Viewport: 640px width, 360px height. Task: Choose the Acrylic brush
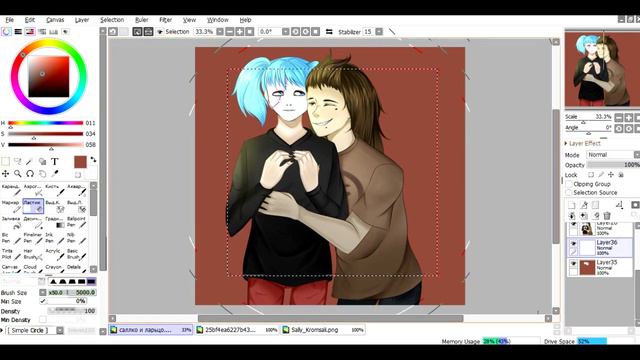[x=55, y=254]
